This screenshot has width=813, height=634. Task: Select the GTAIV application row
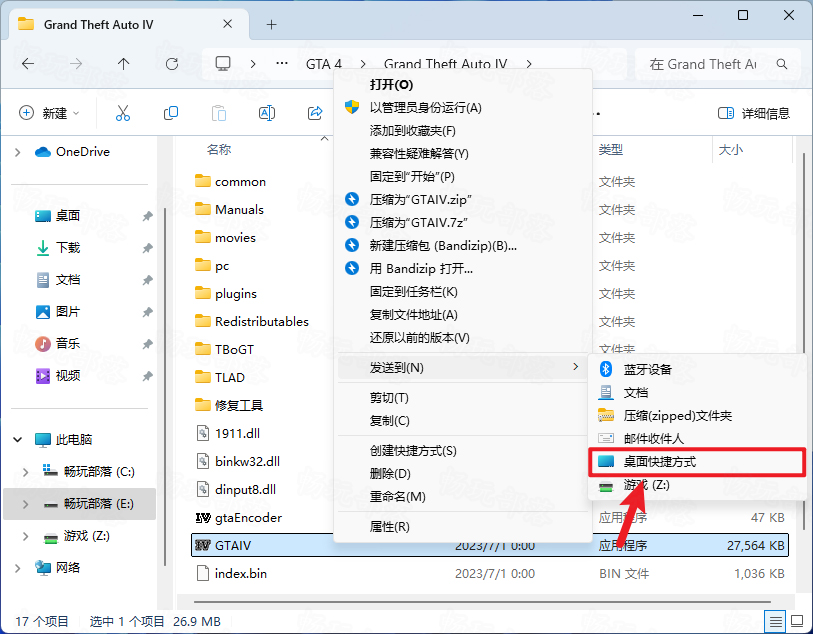(x=489, y=545)
